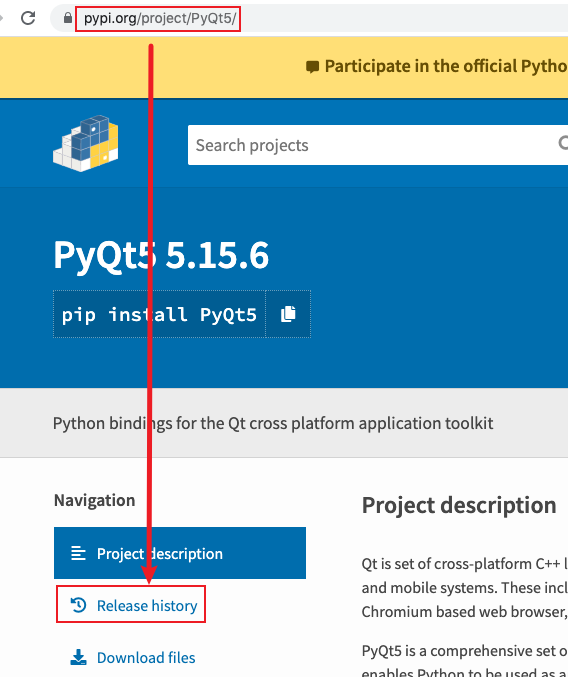The height and width of the screenshot is (677, 568).
Task: Click the Release history clock icon
Action: pyautogui.click(x=79, y=605)
